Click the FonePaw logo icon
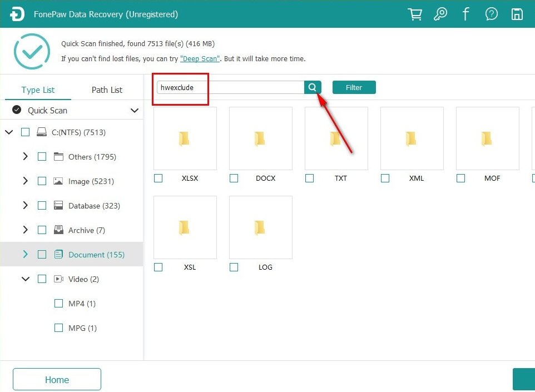 [17, 14]
